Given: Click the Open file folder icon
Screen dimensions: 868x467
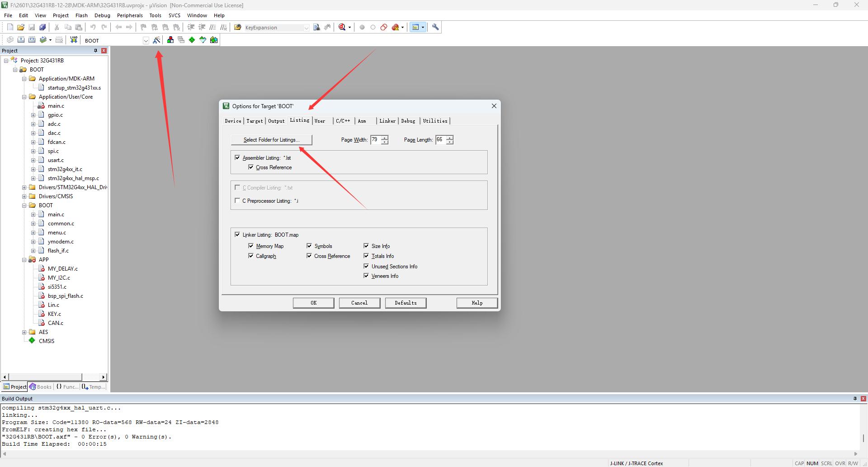Looking at the screenshot, I should tap(21, 27).
